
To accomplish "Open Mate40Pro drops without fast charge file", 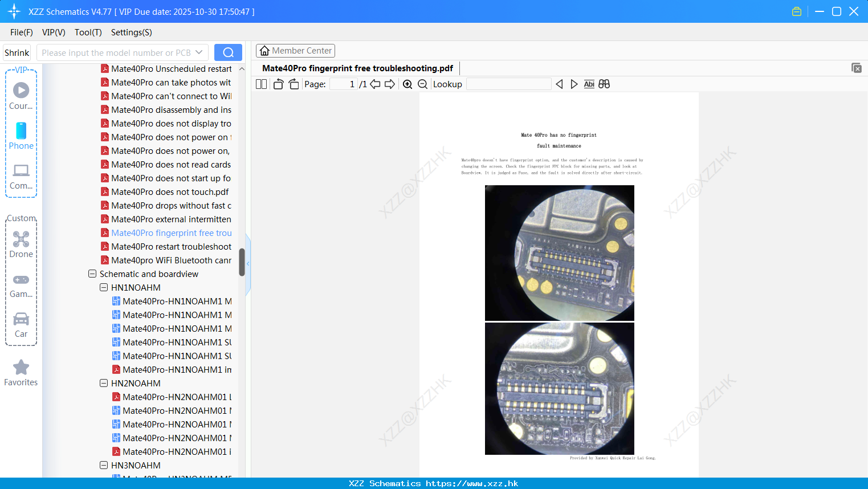I will click(166, 205).
